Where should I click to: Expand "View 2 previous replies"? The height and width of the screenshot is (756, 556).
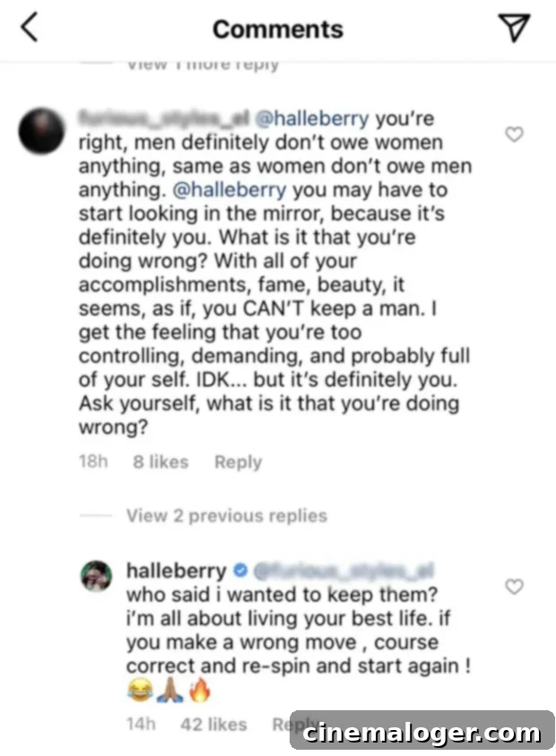click(x=226, y=516)
